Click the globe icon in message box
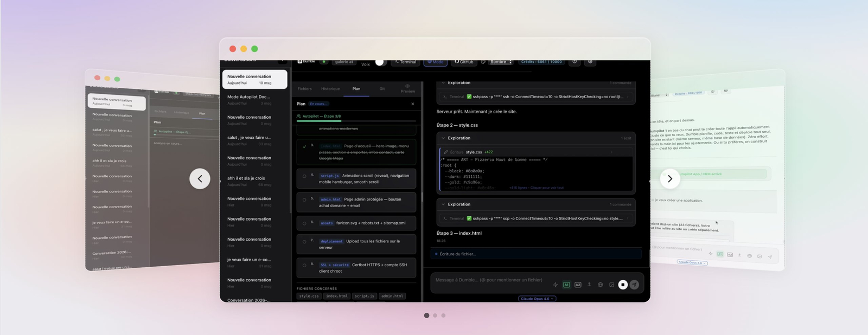 (x=600, y=285)
